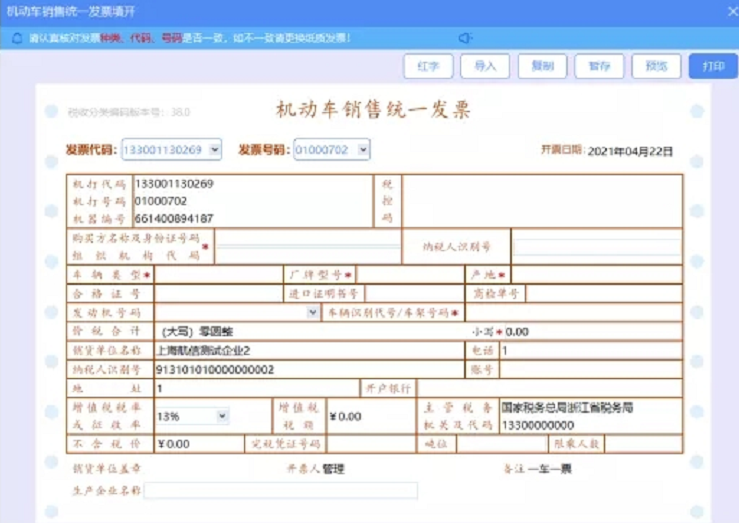This screenshot has height=523, width=739.
Task: Expand the 发动机号码 dropdown arrow
Action: (x=312, y=312)
